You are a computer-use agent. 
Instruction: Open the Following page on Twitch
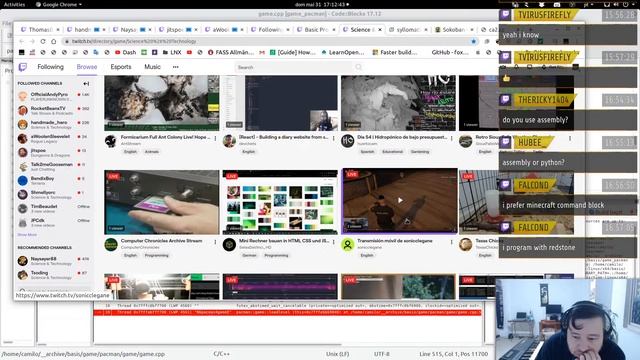coord(51,67)
